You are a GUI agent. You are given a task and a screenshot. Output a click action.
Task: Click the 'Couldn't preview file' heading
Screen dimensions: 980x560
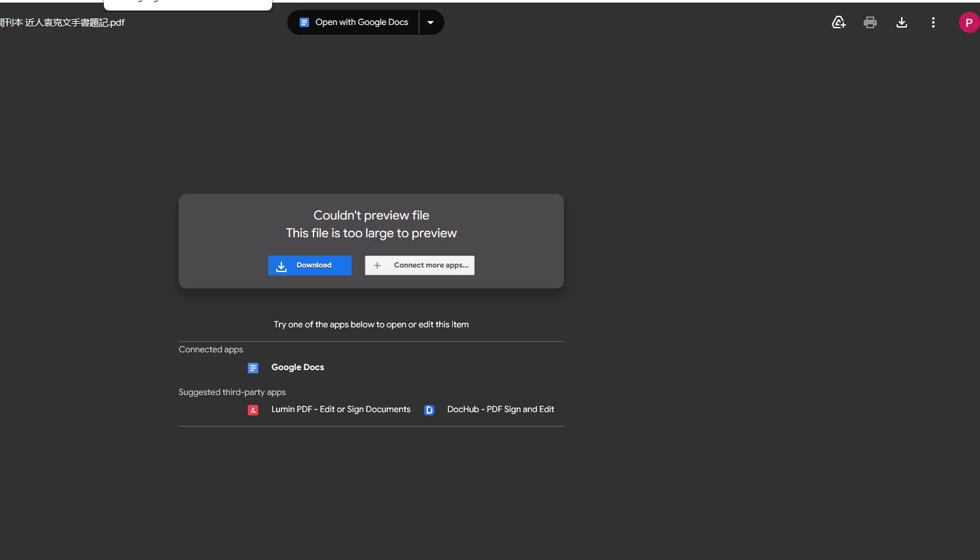click(x=371, y=216)
